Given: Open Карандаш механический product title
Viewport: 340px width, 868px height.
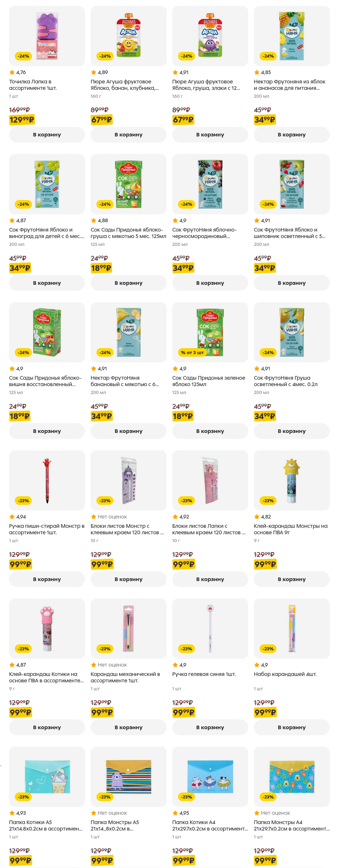Looking at the screenshot, I should click(x=125, y=677).
